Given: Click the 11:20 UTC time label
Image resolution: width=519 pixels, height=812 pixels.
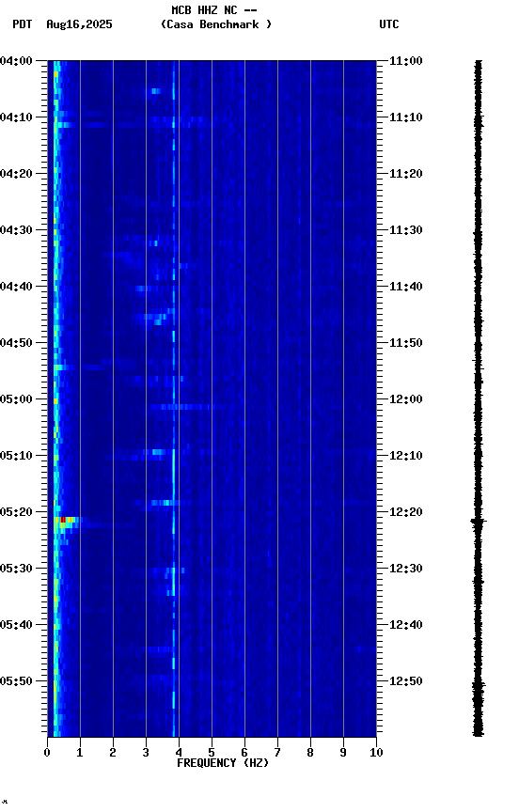Looking at the screenshot, I should 405,174.
